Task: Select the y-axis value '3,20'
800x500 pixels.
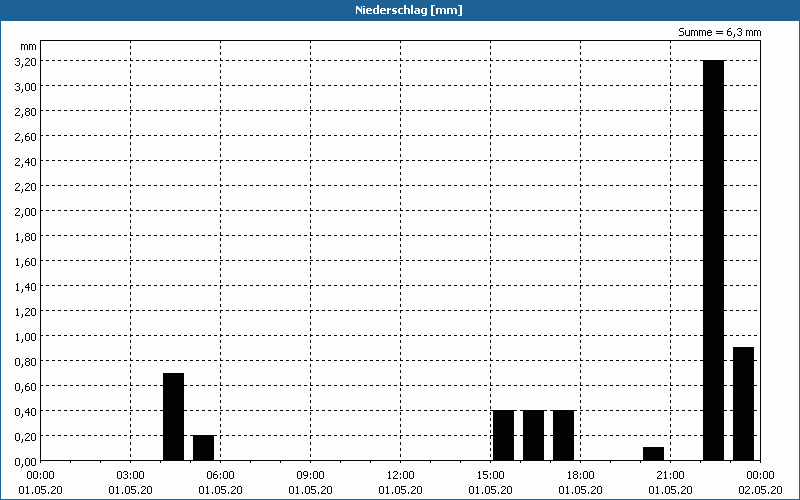Action: pos(26,61)
